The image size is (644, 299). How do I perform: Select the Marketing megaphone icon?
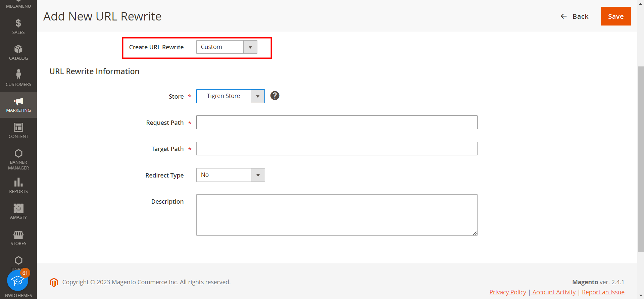[18, 101]
